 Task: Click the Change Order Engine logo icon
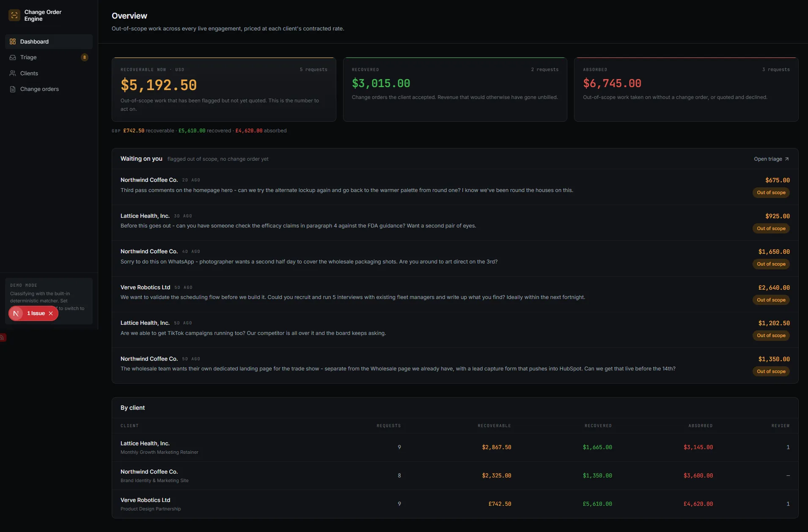coord(14,16)
